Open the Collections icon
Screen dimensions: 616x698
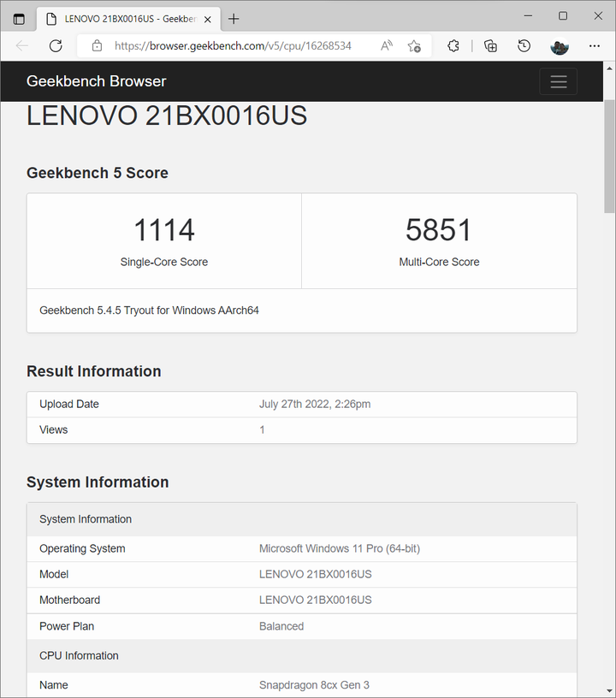click(x=490, y=46)
